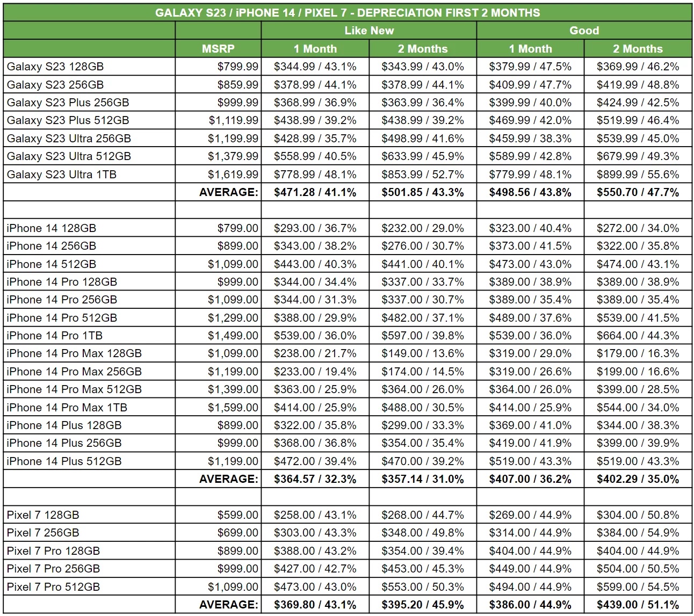This screenshot has height=616, width=694.
Task: Click the table title about depreciation first 2 months
Action: 347,12
